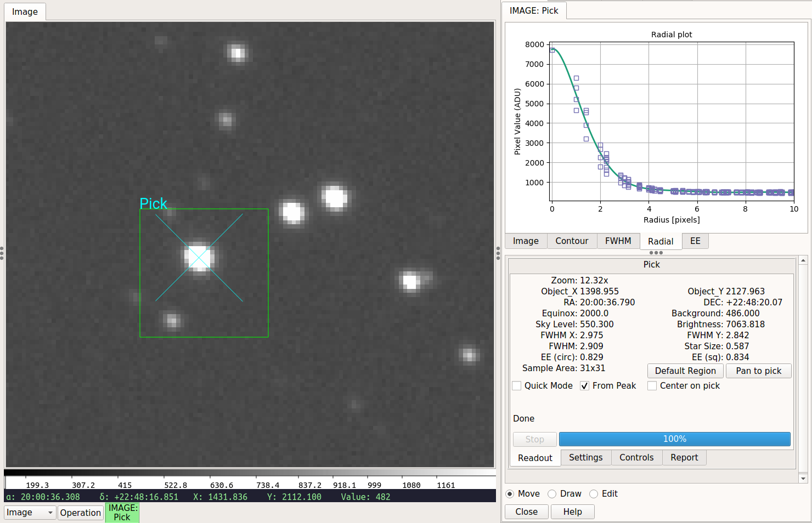Enable Center on pick checkbox
The height and width of the screenshot is (523, 812).
tap(652, 386)
